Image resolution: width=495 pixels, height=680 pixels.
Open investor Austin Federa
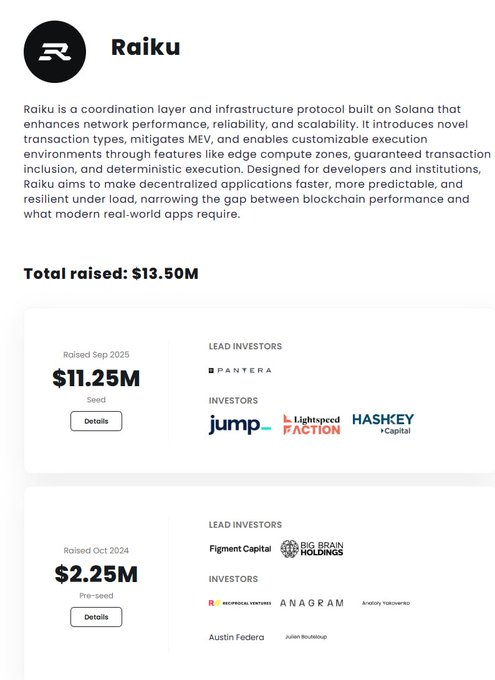coord(236,637)
